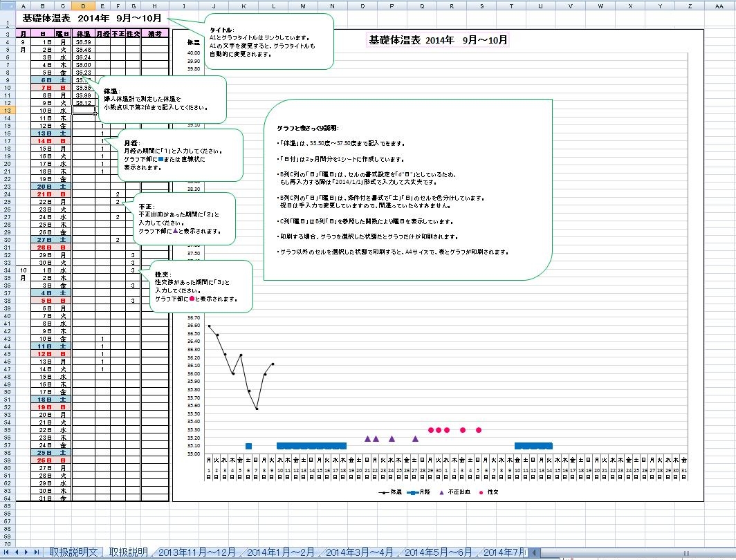Select the 曜日 column header cell
Screen dimensions: 736x560
pyautogui.click(x=62, y=35)
